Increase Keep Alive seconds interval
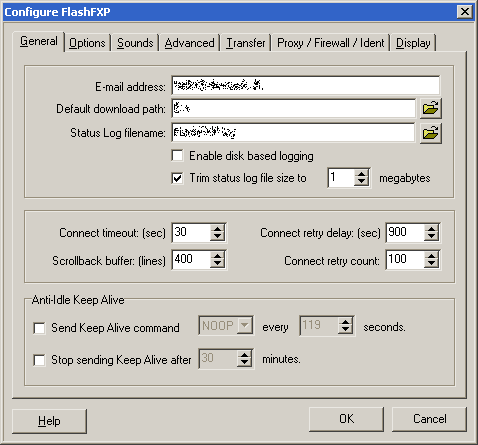This screenshot has width=478, height=445. 345,321
